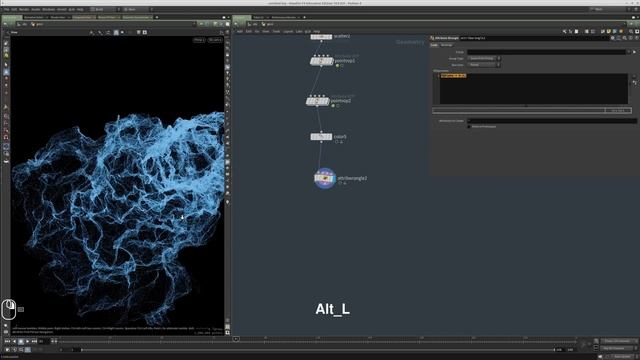The image size is (640, 360).
Task: Open the parameter pane gear menu icon
Action: 612,38
